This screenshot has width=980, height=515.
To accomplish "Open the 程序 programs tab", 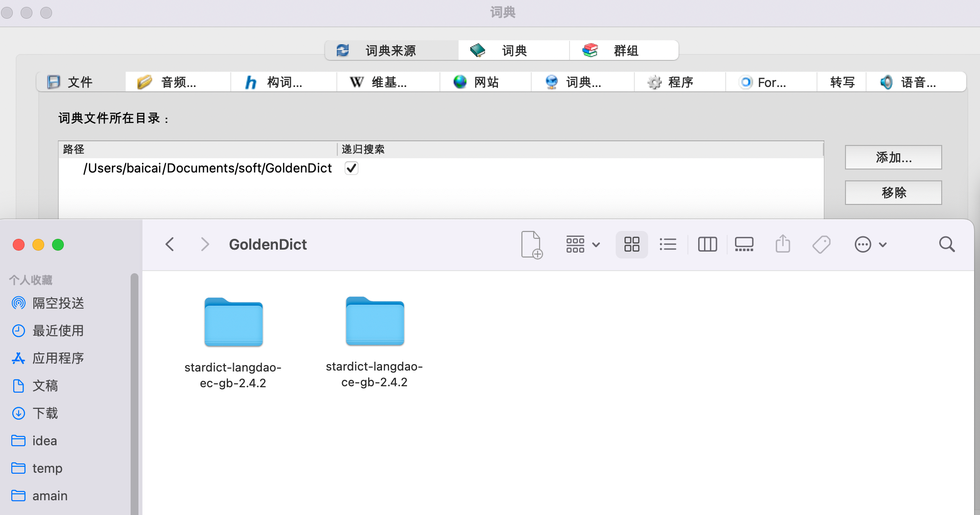I will pos(680,82).
